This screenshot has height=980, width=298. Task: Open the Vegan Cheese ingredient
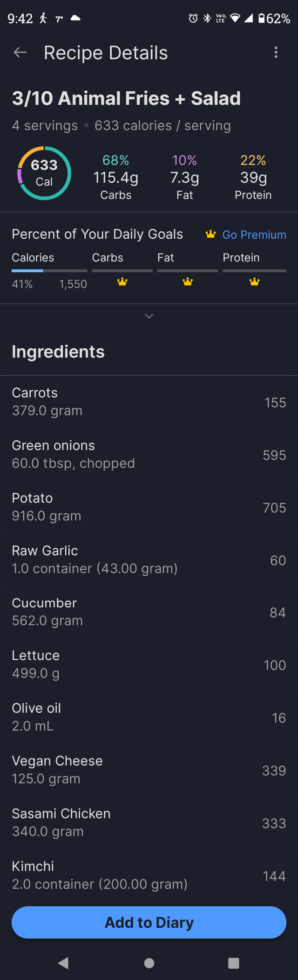149,770
